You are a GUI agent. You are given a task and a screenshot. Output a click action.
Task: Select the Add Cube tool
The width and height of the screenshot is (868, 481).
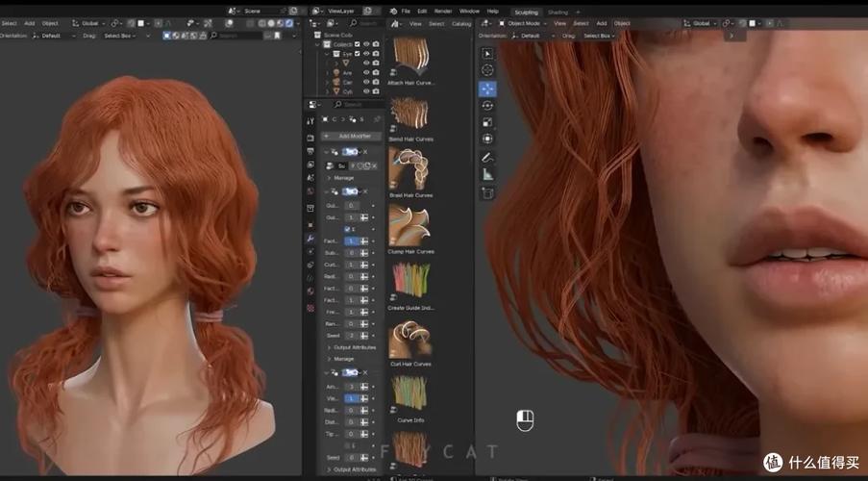click(x=487, y=192)
